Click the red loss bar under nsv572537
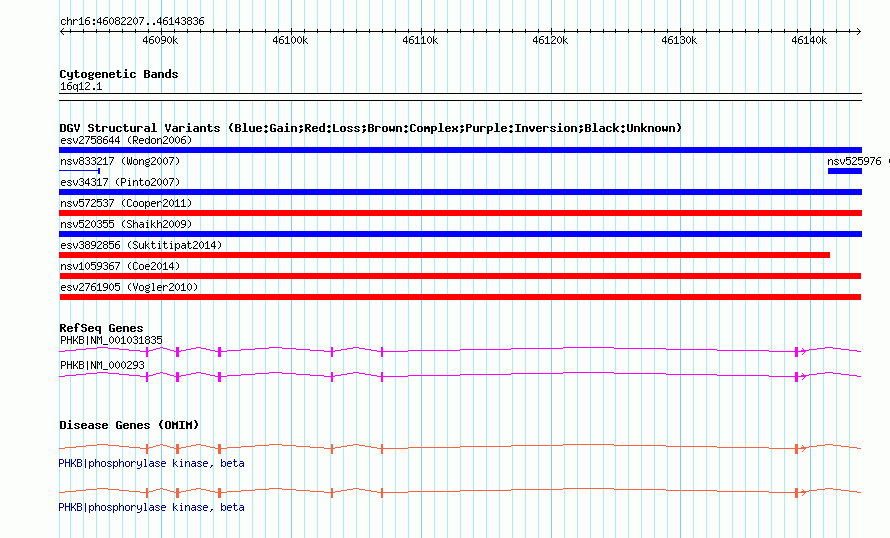890x538 pixels. point(460,213)
